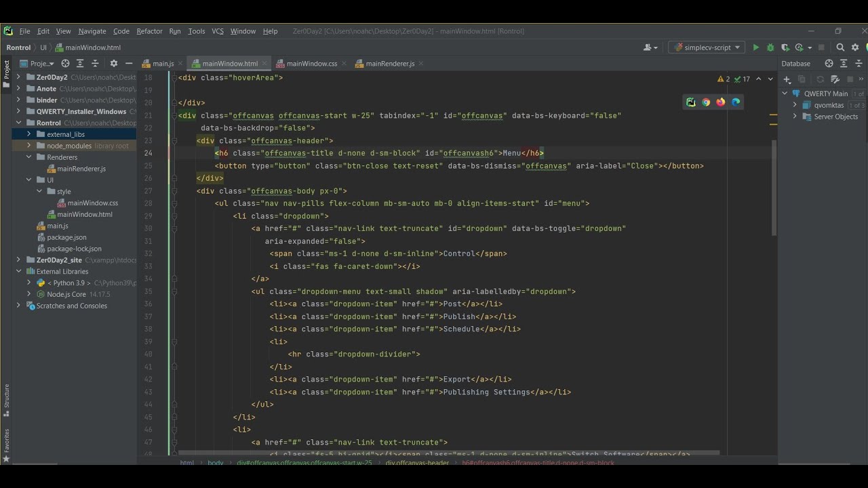Click the editor vertical scrollbar

[x=774, y=188]
